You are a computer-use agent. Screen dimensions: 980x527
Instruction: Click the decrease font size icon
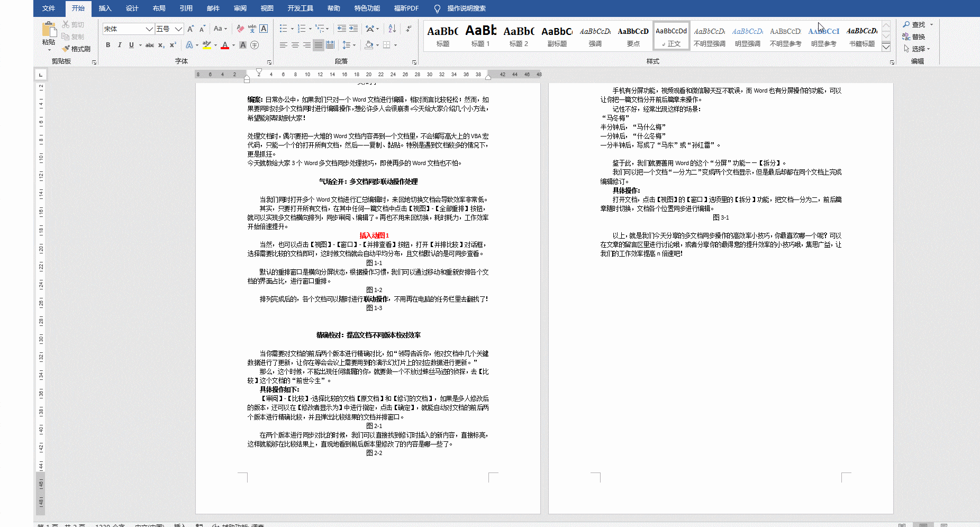point(202,29)
